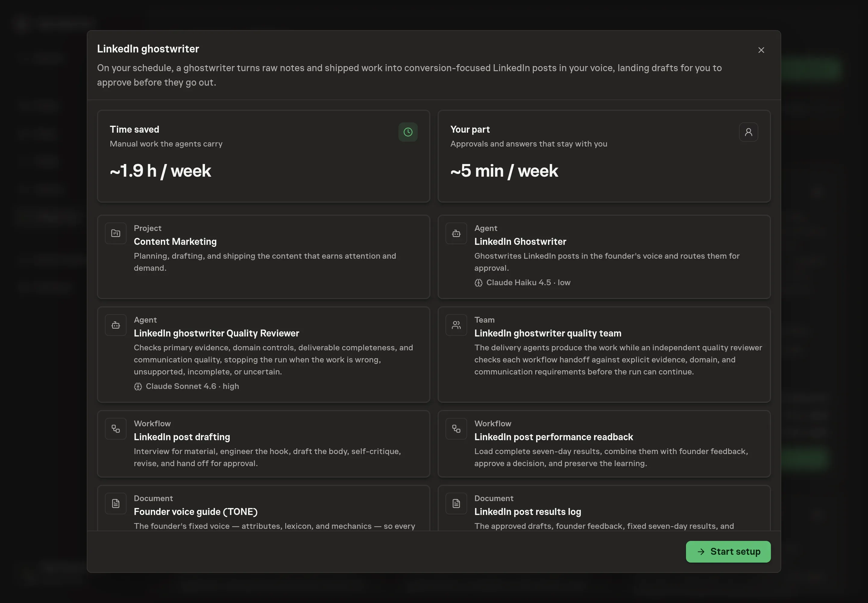Click the document icon beside LinkedIn post results log

pyautogui.click(x=456, y=504)
